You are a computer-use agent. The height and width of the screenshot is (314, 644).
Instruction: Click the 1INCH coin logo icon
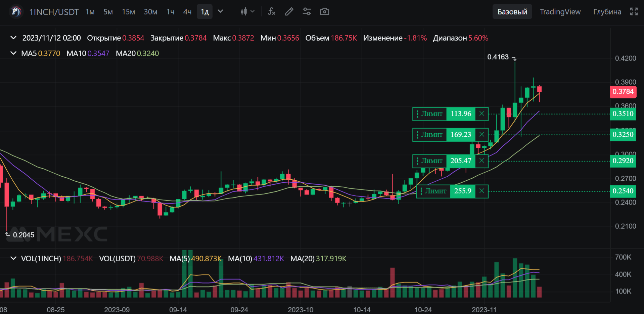[x=16, y=12]
